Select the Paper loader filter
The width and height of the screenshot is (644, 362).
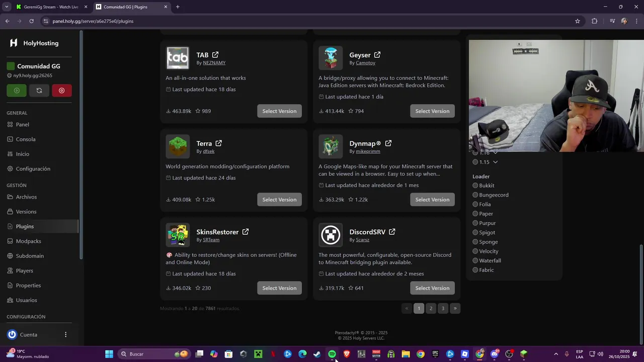[475, 214]
